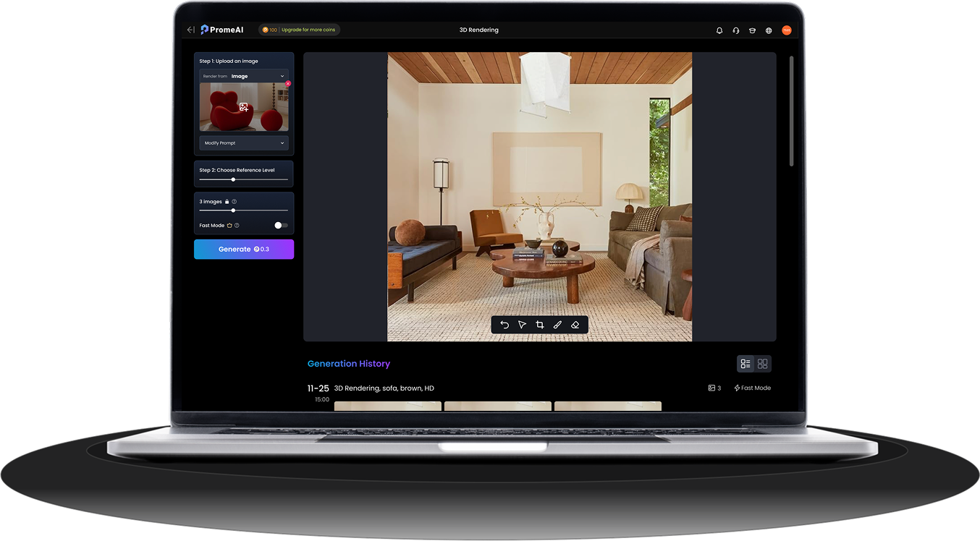The width and height of the screenshot is (980, 541).
Task: View the 3D Rendering page title
Action: point(479,30)
